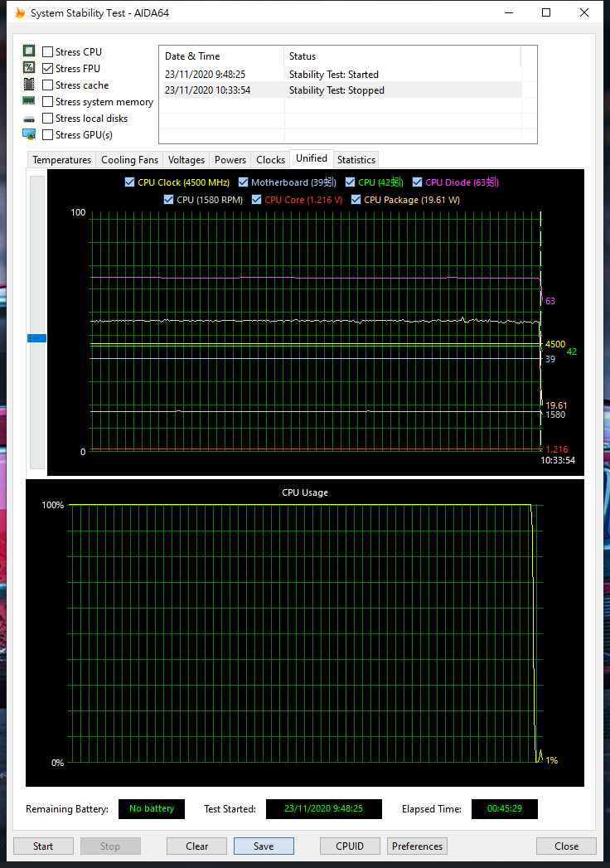Enable the Stress GPU(s) checkbox

click(47, 134)
